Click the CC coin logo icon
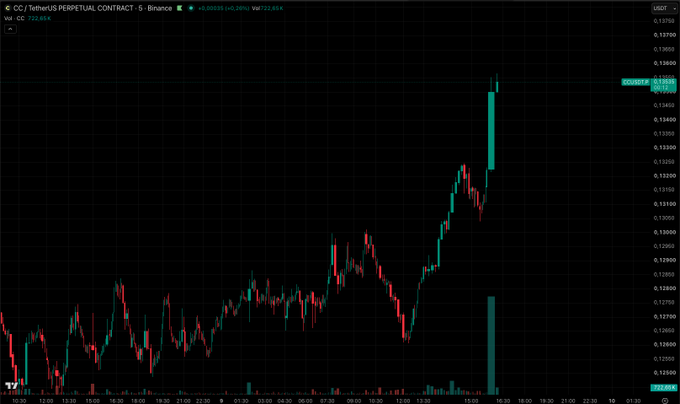 (7, 8)
